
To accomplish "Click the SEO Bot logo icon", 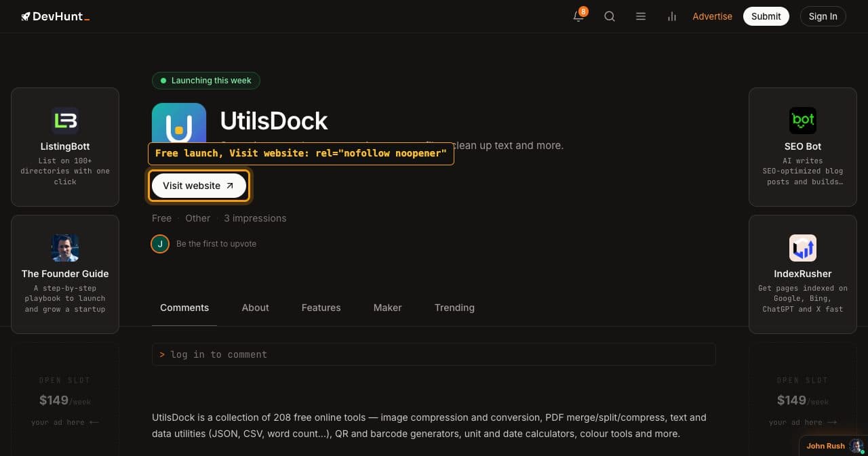I will (x=803, y=121).
